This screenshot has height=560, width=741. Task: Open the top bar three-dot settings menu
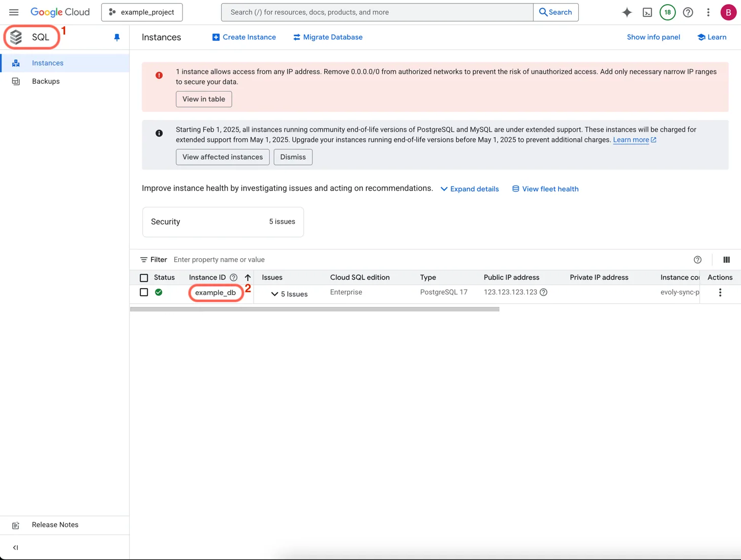pos(708,12)
